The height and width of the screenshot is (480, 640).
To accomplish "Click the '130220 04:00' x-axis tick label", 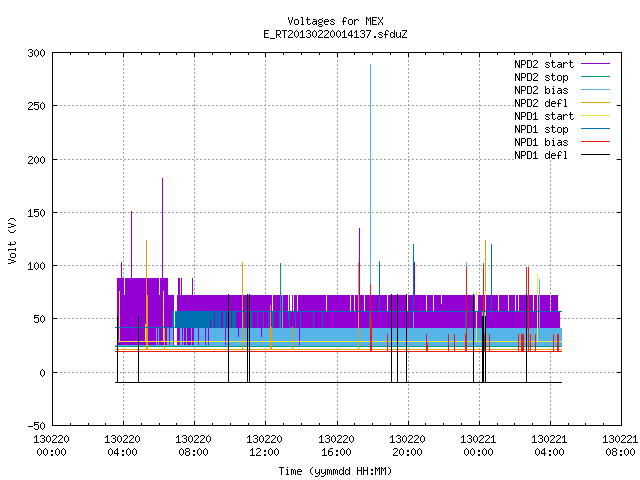I will point(122,446).
